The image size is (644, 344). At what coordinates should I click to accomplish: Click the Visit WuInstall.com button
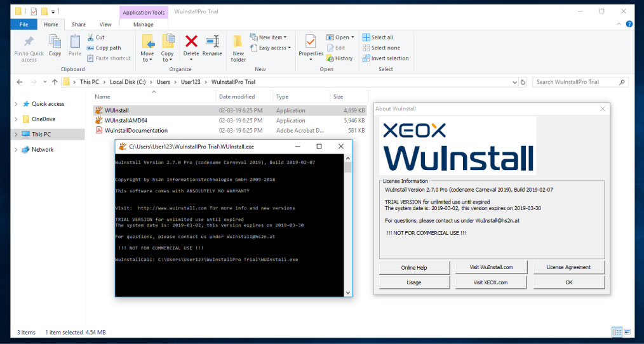pyautogui.click(x=491, y=267)
